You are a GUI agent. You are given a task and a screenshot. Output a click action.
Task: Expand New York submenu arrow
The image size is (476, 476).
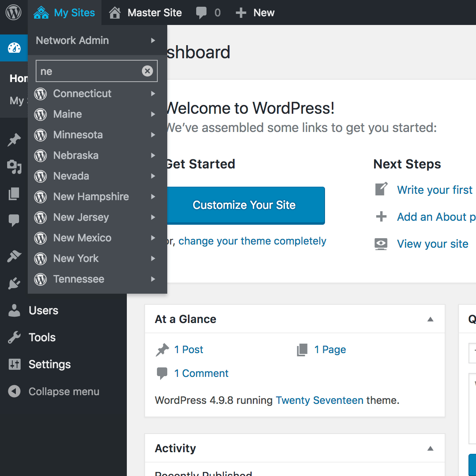153,258
